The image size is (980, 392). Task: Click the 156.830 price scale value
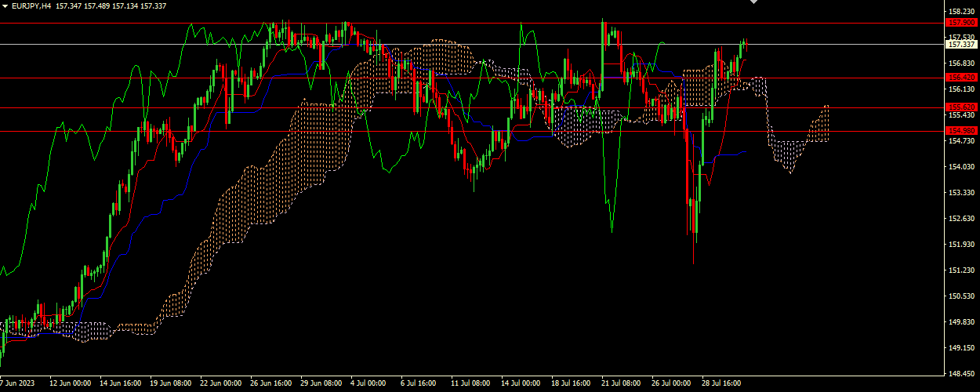click(961, 64)
